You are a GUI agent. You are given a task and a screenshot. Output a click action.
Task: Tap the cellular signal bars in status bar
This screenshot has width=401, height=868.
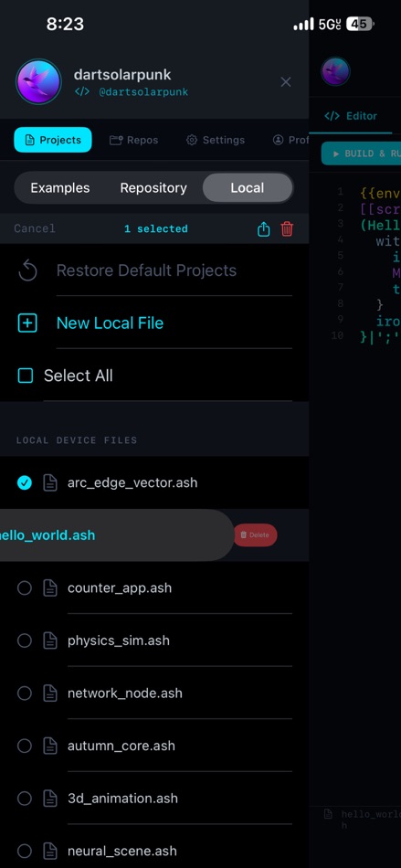pyautogui.click(x=303, y=25)
